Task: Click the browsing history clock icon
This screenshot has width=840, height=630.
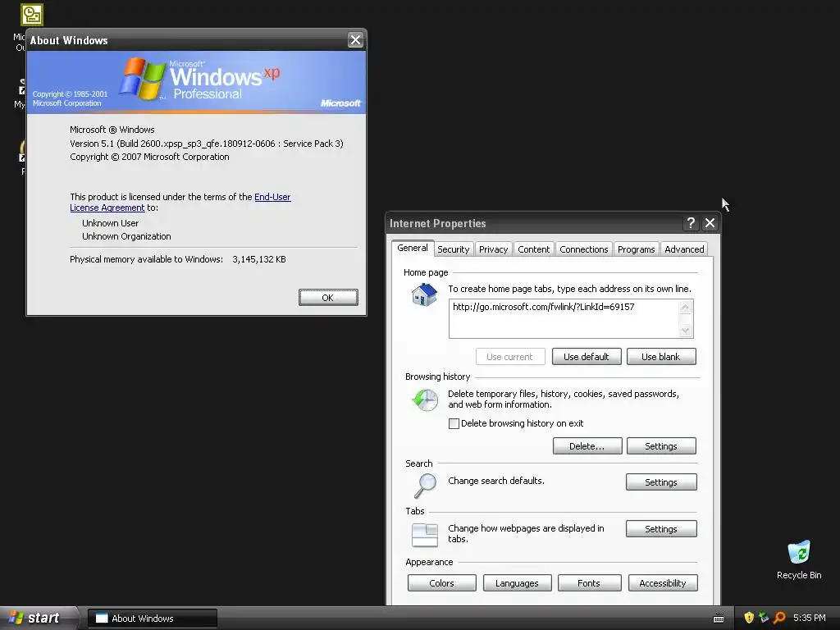Action: click(425, 399)
